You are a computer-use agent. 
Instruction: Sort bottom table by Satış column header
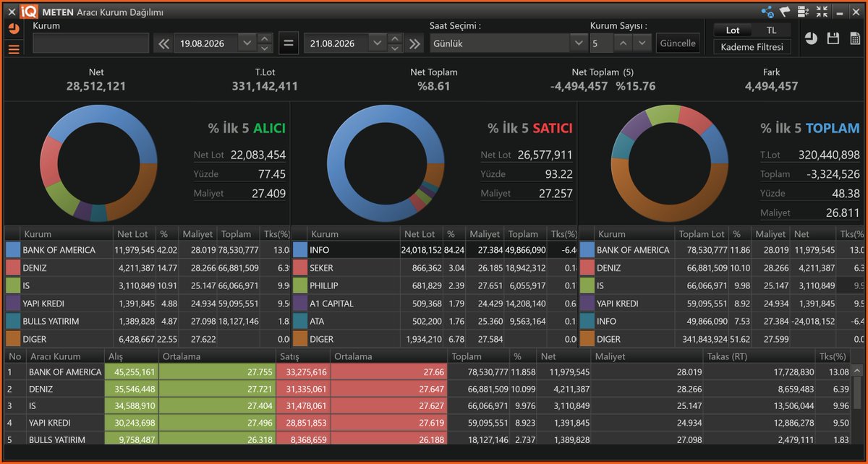tap(304, 356)
